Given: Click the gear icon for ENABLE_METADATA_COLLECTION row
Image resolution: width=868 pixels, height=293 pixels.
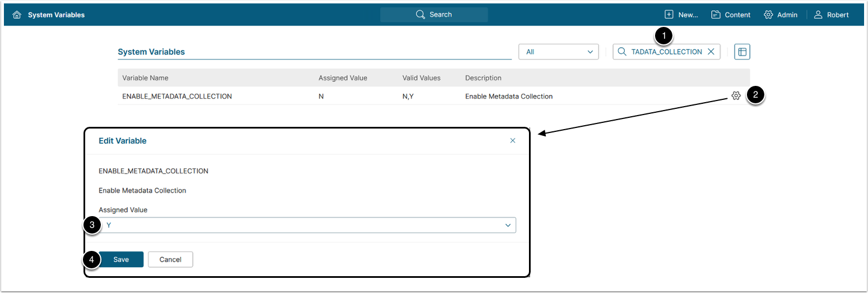Looking at the screenshot, I should (736, 96).
